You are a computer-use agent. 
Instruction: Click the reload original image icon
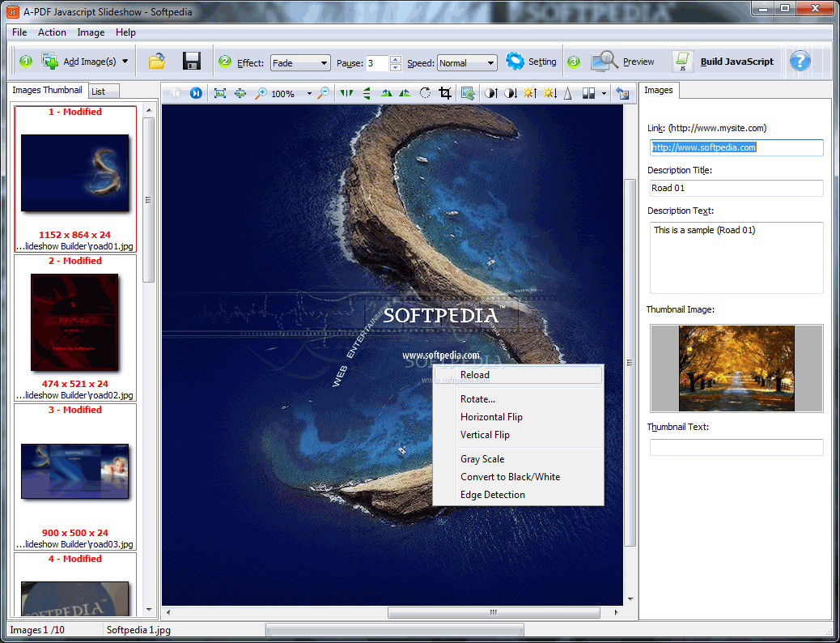pos(622,93)
